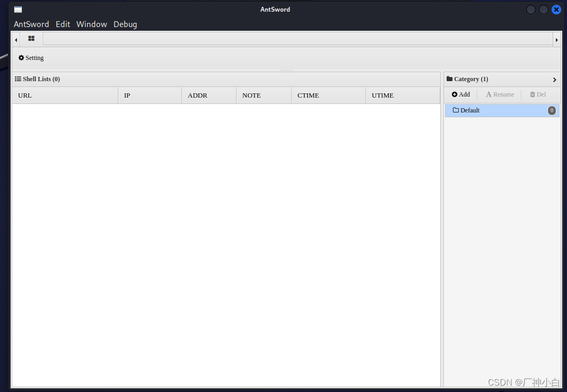Collapse the Category panel with chevron
This screenshot has width=567, height=392.
tap(554, 80)
